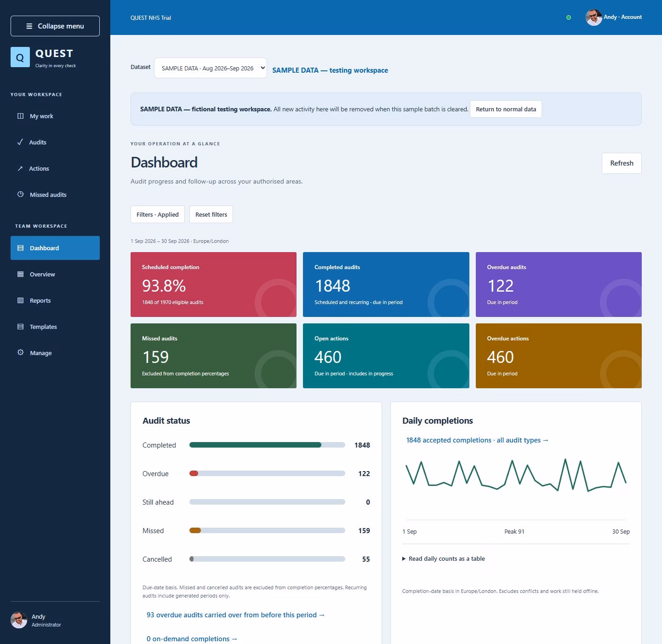The width and height of the screenshot is (662, 644).
Task: Click the My work sidebar icon
Action: click(20, 116)
